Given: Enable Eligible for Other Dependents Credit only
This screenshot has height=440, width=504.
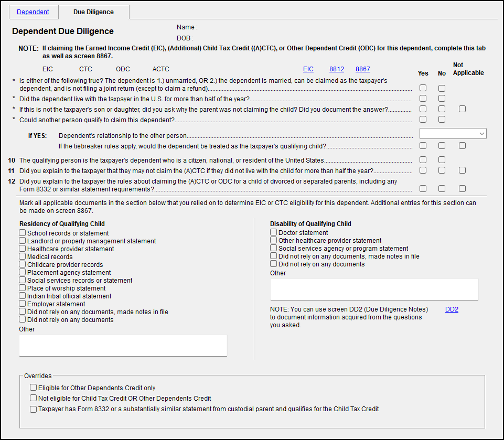Looking at the screenshot, I should [x=34, y=388].
